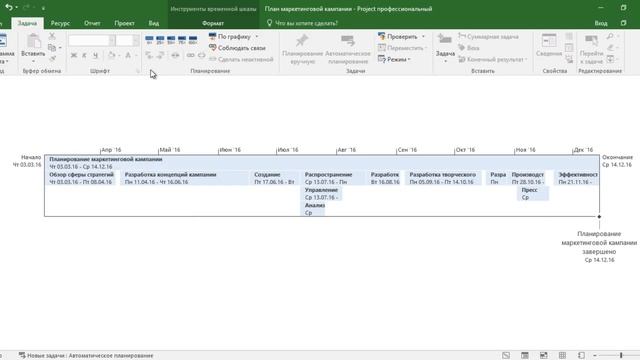Click Соблюдать связи button

[x=237, y=48]
